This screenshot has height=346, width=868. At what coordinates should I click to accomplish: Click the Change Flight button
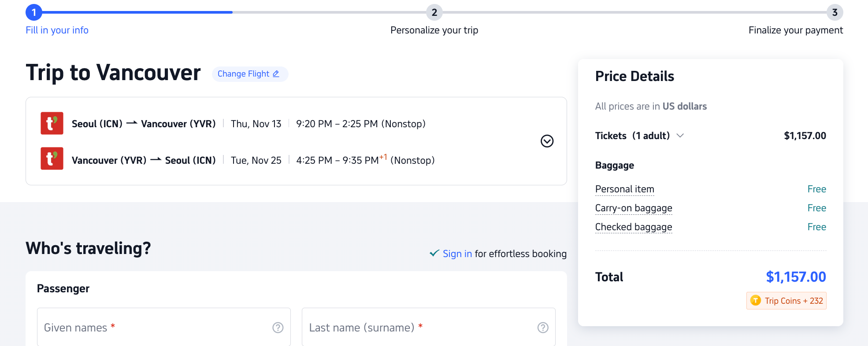[244, 74]
